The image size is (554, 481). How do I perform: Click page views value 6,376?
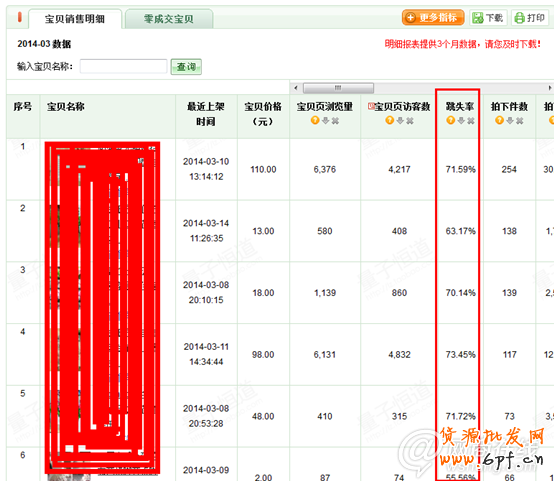coord(325,169)
